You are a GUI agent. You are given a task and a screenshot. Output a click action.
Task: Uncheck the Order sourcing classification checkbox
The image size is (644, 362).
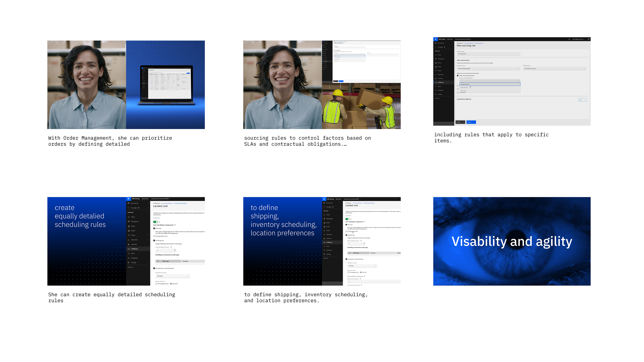[458, 76]
